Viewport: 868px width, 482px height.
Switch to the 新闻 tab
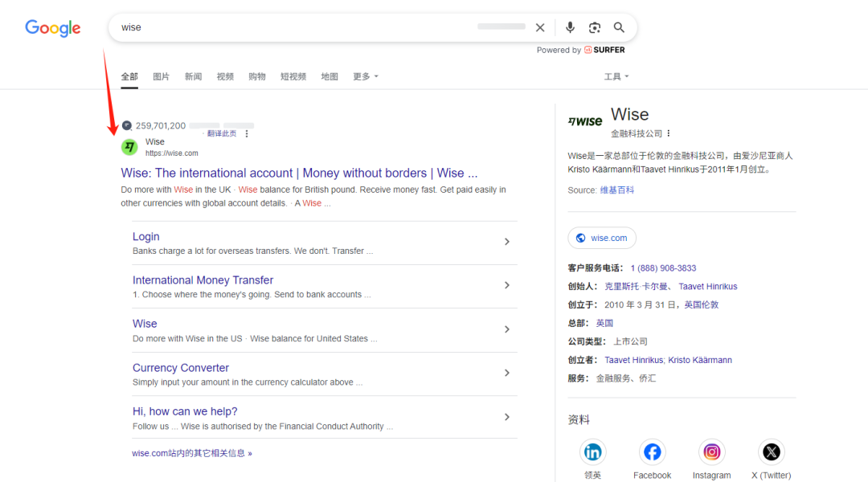(193, 76)
